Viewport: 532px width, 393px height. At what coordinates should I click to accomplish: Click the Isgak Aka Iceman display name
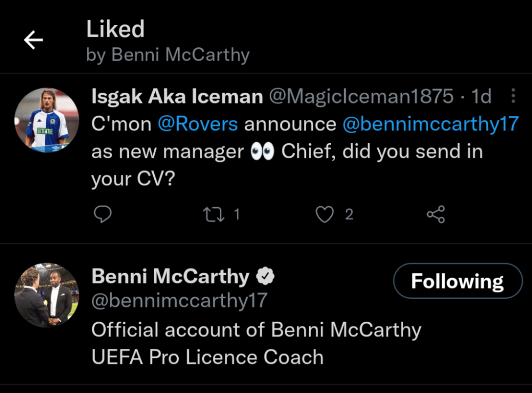(177, 96)
